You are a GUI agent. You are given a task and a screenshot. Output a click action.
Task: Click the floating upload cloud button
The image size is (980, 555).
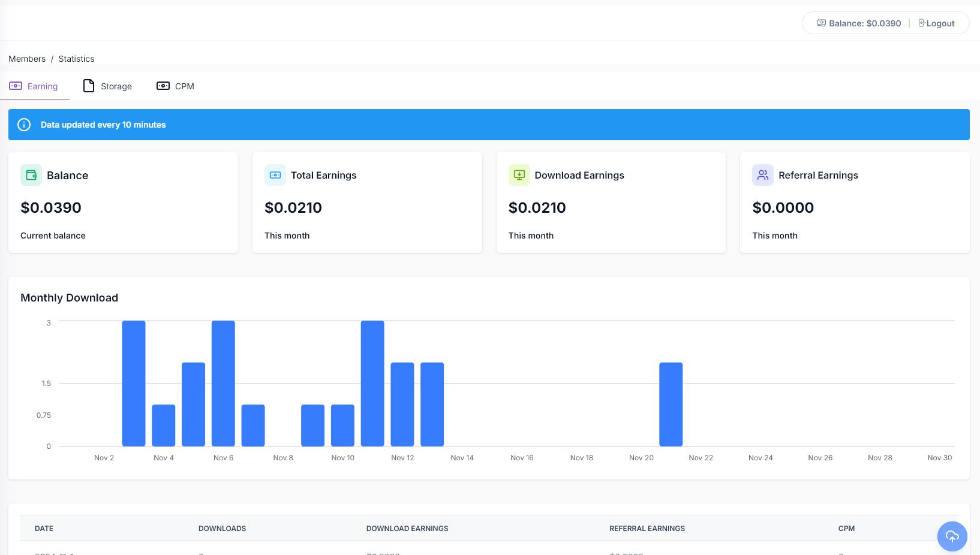coord(952,536)
